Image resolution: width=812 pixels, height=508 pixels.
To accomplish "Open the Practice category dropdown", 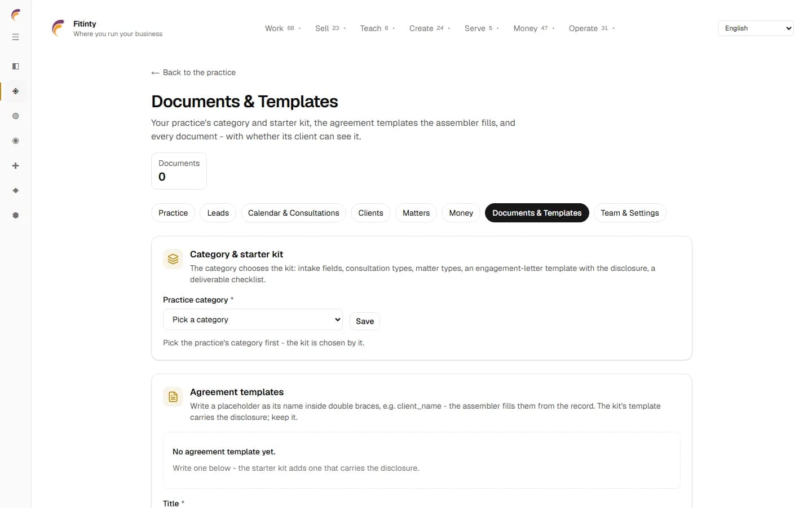I will pos(253,319).
